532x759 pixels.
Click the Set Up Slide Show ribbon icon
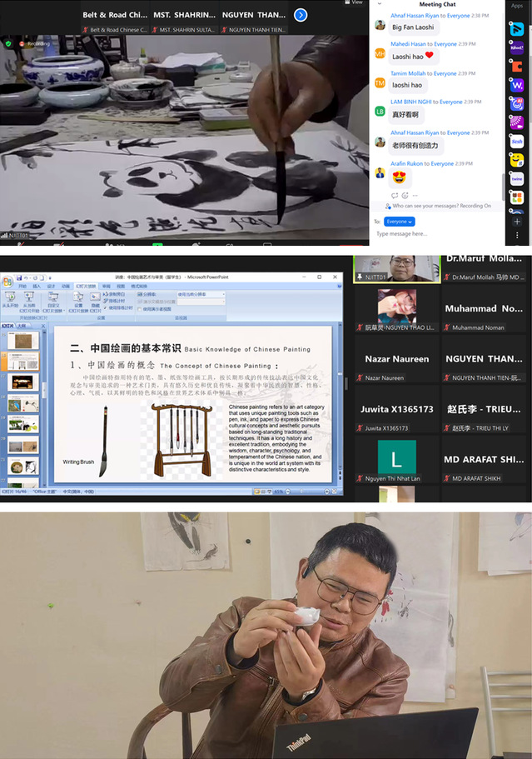tap(77, 298)
